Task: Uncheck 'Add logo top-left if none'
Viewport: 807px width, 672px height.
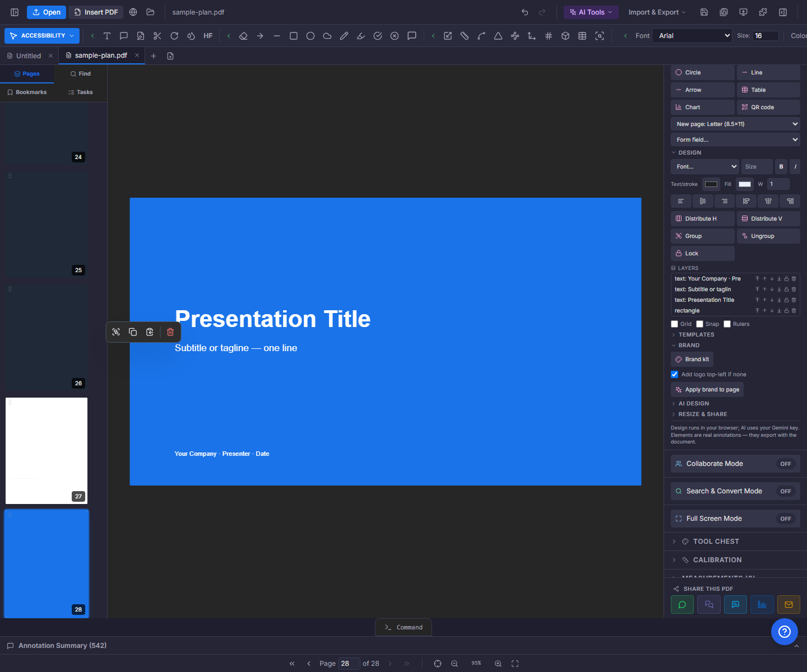Action: [675, 375]
